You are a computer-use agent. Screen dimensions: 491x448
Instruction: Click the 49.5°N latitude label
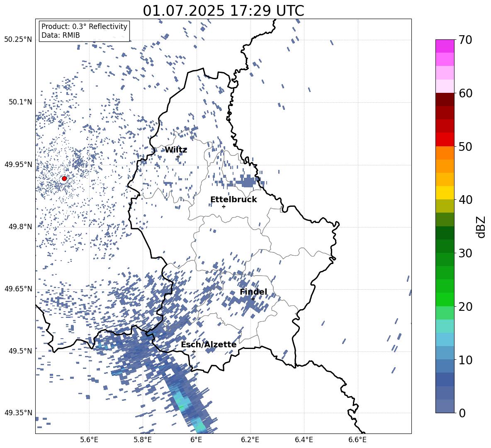pos(20,351)
